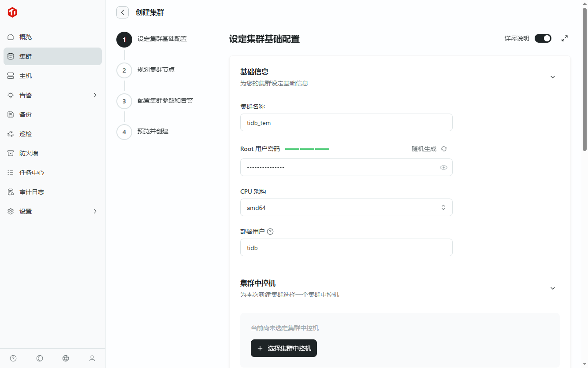Click the back arrow beside 创建集群
Viewport: 588px width, 368px height.
pos(123,12)
